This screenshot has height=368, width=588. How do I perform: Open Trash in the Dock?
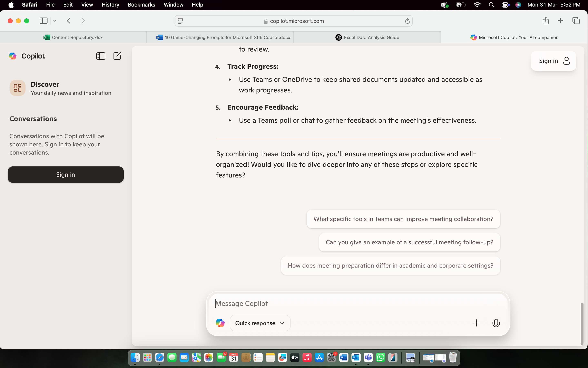pyautogui.click(x=453, y=358)
